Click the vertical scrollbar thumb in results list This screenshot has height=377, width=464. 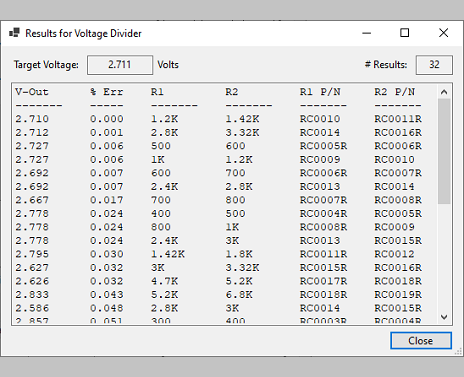(x=444, y=151)
